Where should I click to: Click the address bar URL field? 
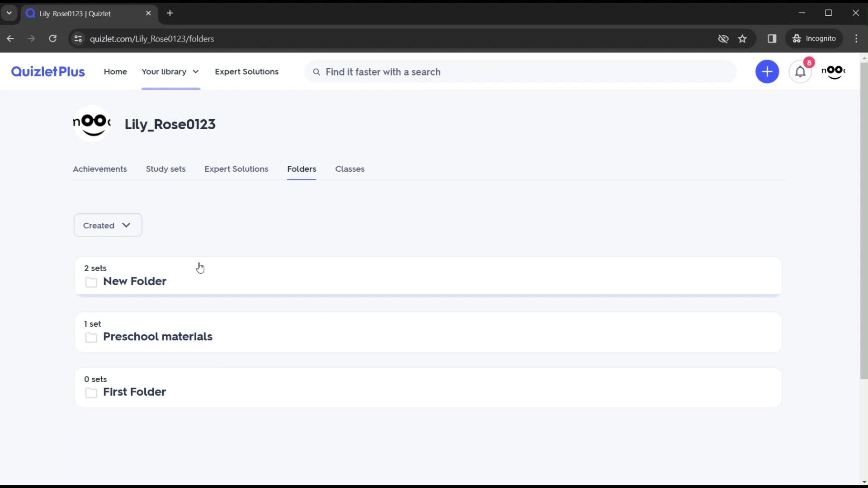pyautogui.click(x=152, y=39)
